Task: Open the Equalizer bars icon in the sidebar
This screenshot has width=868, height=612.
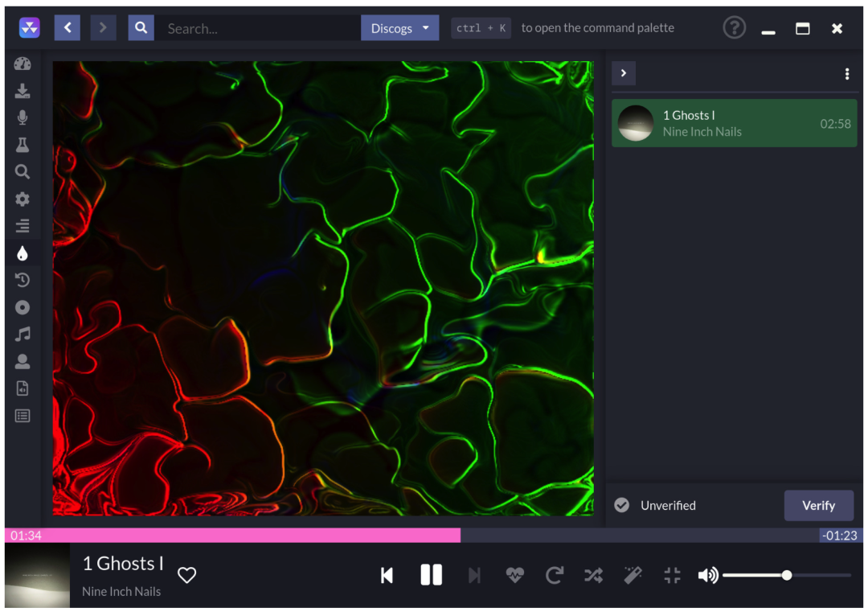Action: pyautogui.click(x=23, y=226)
